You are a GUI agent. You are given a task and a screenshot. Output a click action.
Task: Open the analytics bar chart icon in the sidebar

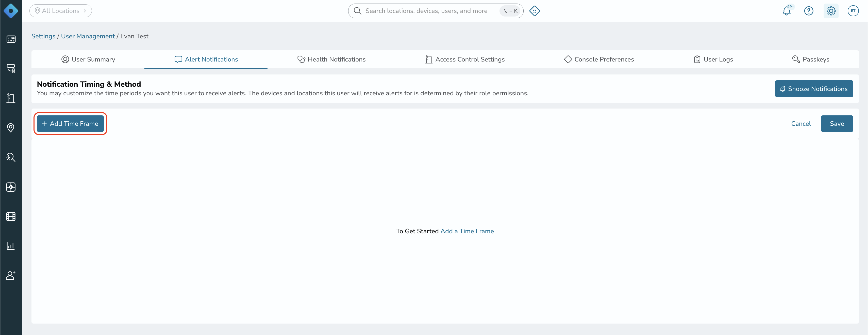coord(11,246)
